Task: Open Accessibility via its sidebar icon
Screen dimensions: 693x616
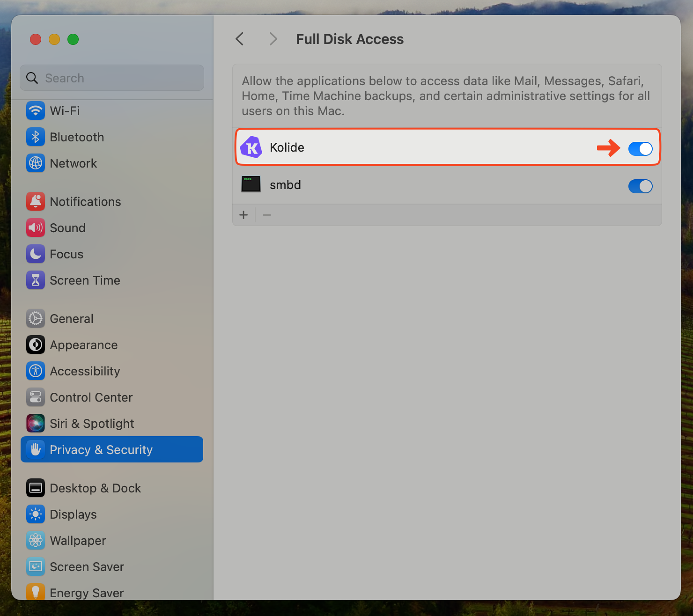Action: (36, 371)
